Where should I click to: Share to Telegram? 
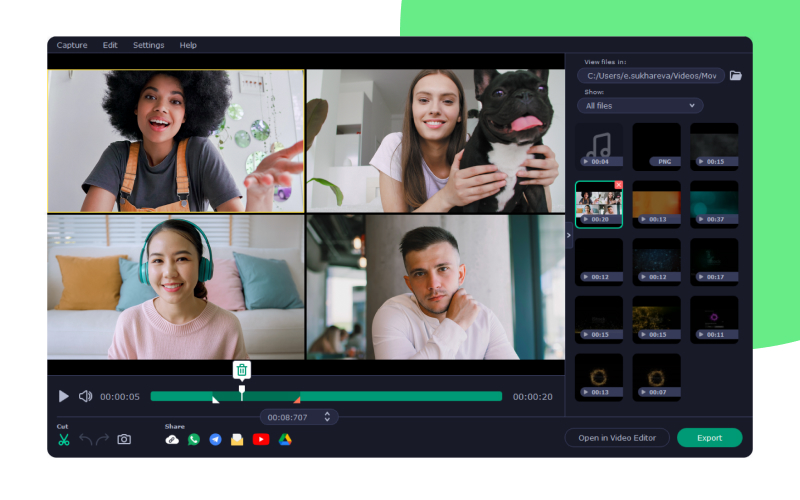215,439
